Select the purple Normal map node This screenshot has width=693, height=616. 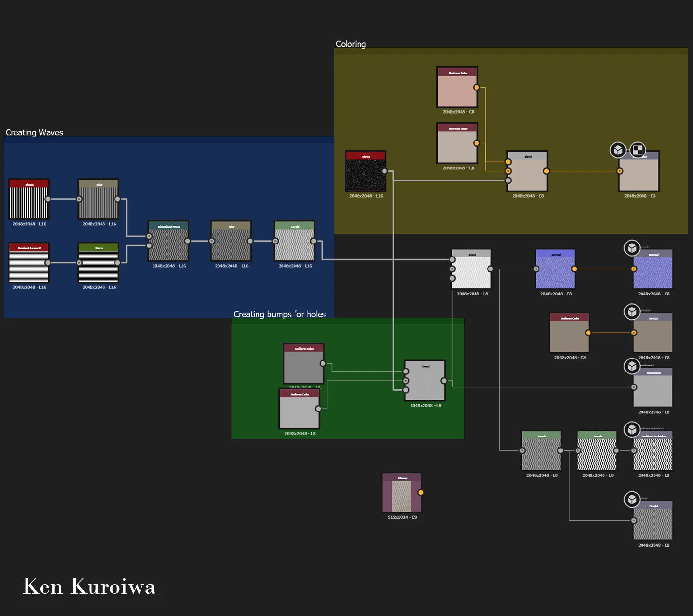click(x=555, y=269)
